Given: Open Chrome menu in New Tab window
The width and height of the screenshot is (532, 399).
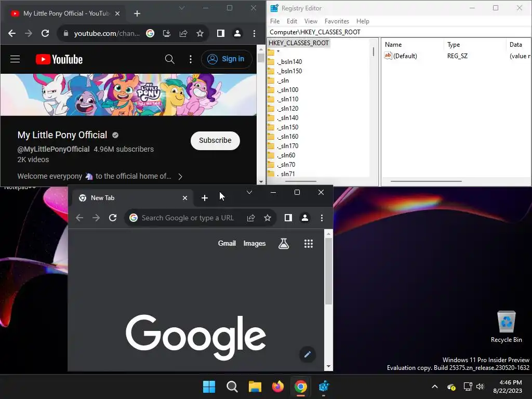Looking at the screenshot, I should click(322, 218).
